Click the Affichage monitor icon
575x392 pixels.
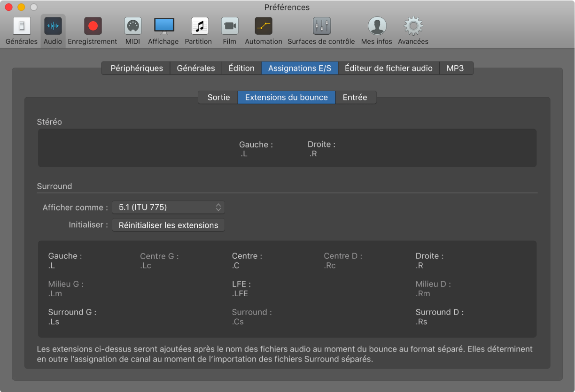coord(163,26)
